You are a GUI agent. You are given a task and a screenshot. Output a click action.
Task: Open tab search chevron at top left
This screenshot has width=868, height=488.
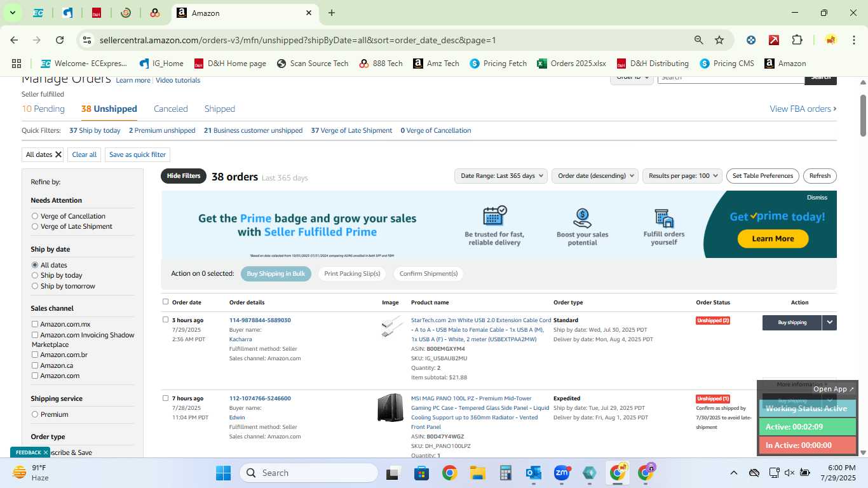click(12, 13)
